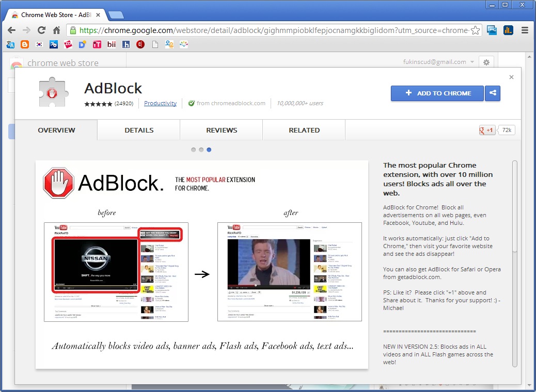This screenshot has width=536, height=392.
Task: Open the Productivity category link
Action: coord(160,103)
